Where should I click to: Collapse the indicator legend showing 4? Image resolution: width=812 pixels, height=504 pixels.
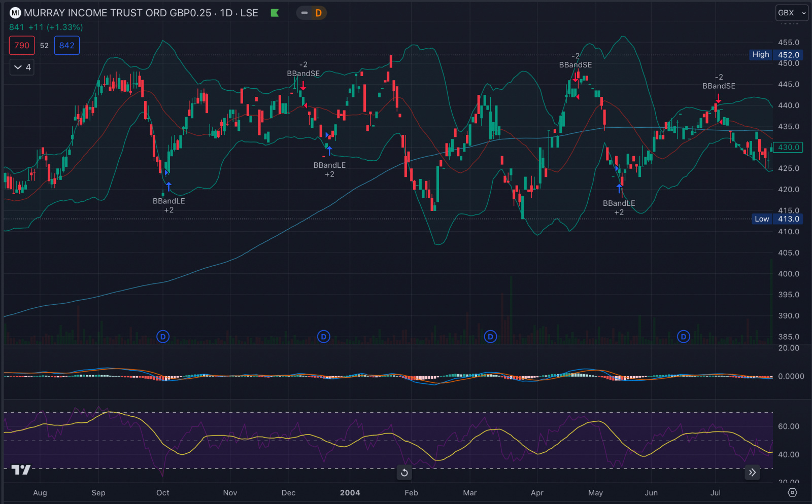click(22, 67)
